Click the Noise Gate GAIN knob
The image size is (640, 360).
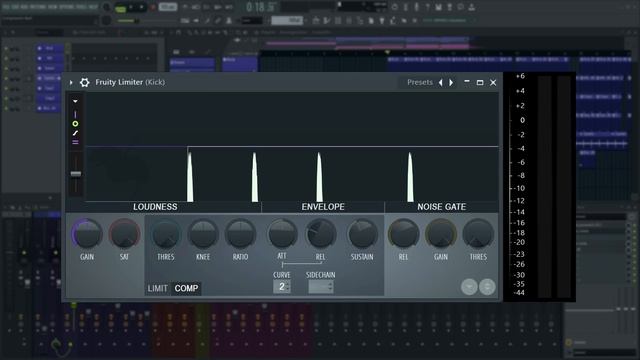tap(441, 234)
